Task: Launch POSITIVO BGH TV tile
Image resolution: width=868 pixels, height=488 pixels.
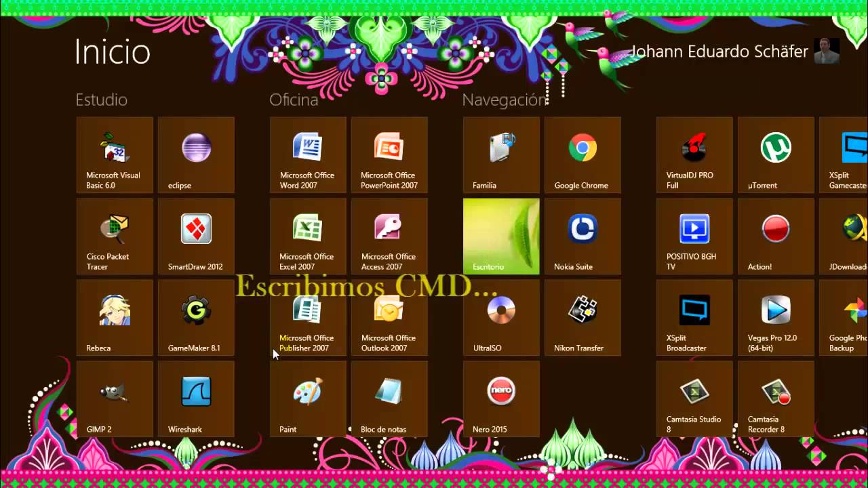Action: coord(694,237)
